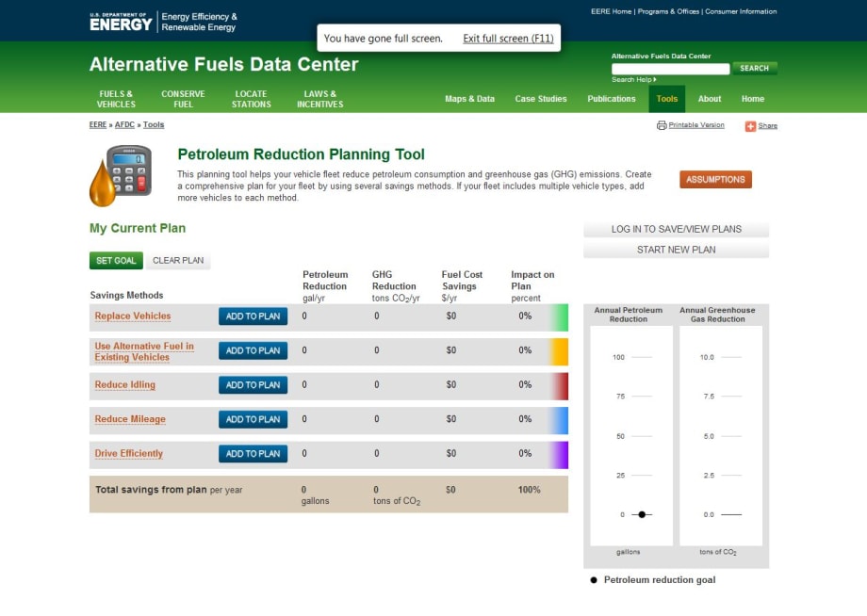Focus the Alternative Fuels search field
Viewport: 867px width, 616px height.
(670, 69)
